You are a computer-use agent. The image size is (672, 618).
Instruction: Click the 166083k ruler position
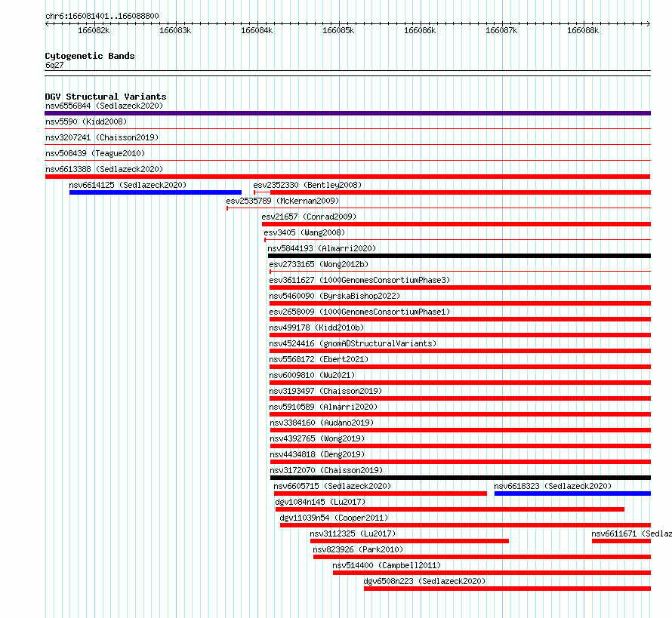tap(175, 30)
